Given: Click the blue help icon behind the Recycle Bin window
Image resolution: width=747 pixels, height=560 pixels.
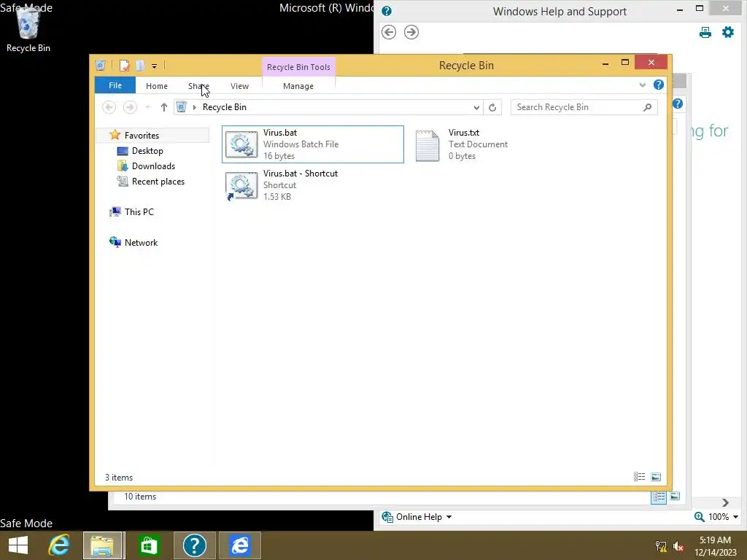Looking at the screenshot, I should 678,104.
